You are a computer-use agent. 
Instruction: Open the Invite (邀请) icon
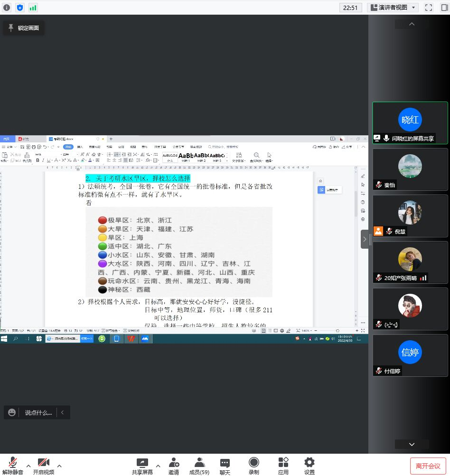(x=174, y=466)
